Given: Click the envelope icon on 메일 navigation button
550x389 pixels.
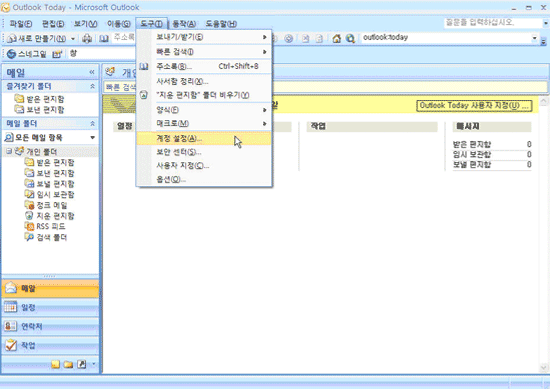Looking at the screenshot, I should tap(11, 288).
